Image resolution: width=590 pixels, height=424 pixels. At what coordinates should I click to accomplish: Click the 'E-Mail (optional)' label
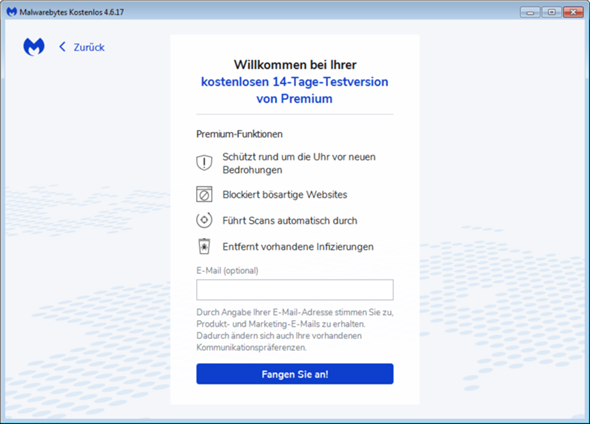tap(227, 271)
